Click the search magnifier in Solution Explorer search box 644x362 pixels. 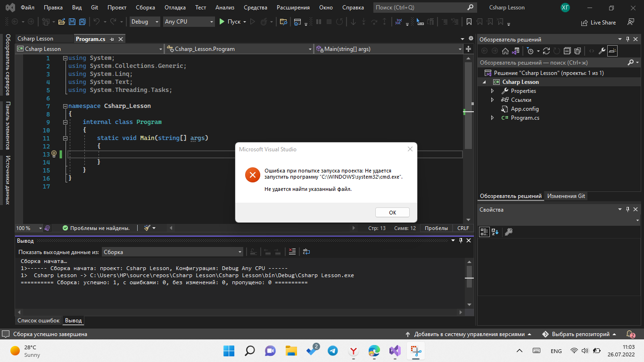coord(631,62)
